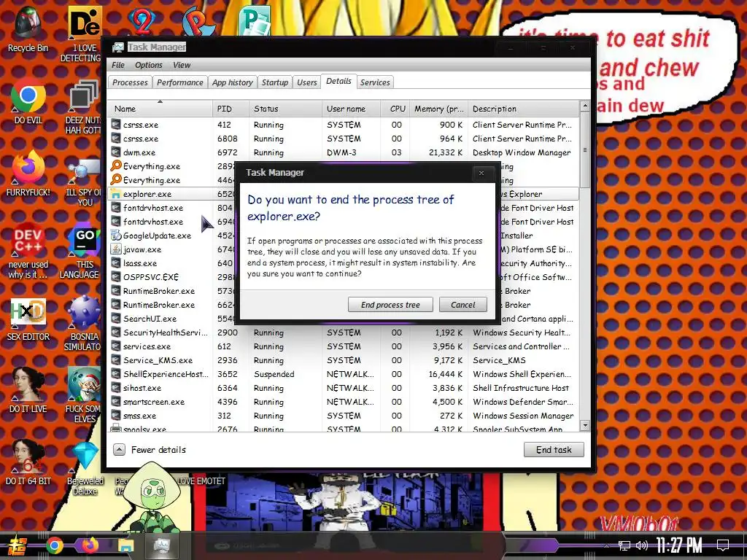Close the Task Manager confirmation dialog
This screenshot has height=560, width=747.
coord(481,174)
